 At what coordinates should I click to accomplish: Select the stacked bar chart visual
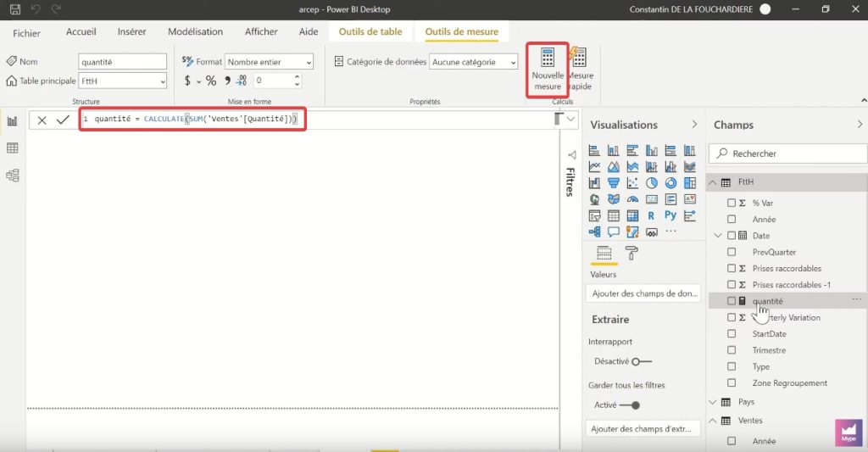pos(594,150)
